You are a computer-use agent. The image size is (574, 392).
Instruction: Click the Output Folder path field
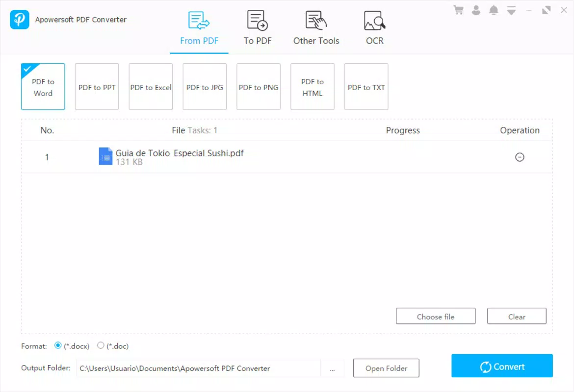[198, 368]
